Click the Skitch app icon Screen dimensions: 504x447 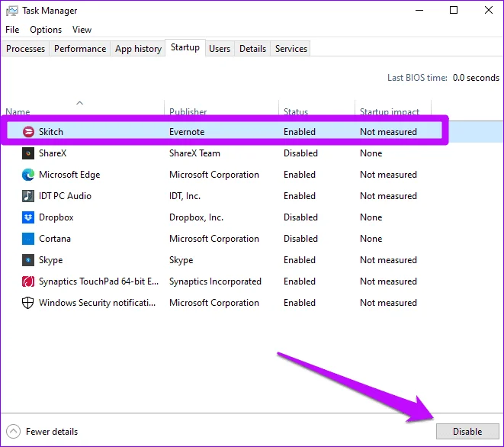(28, 132)
